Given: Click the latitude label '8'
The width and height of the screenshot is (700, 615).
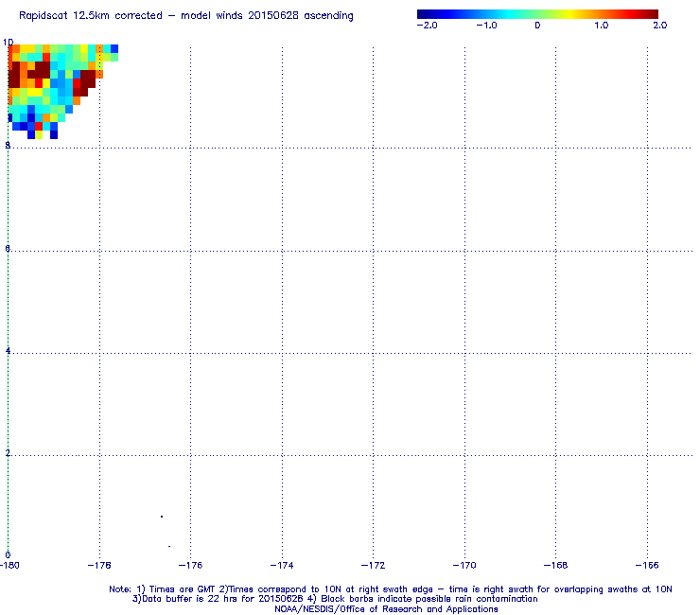Looking at the screenshot, I should tap(8, 145).
